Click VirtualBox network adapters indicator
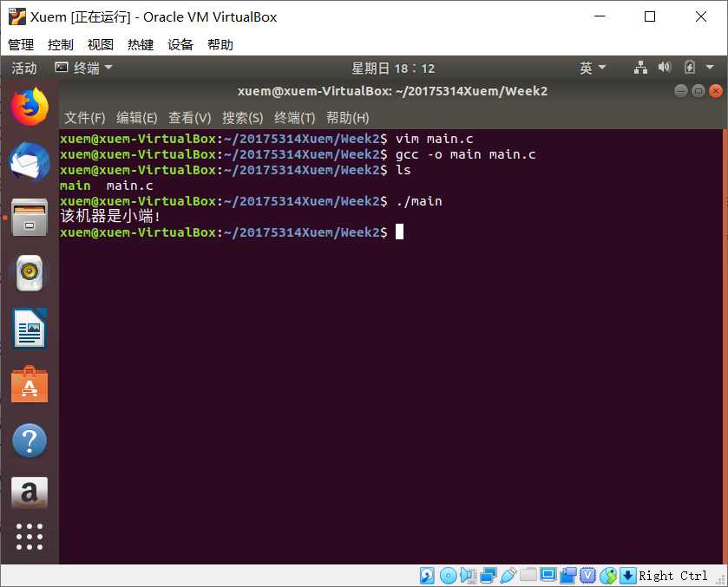Screen dimensions: 728x587 pos(488,576)
